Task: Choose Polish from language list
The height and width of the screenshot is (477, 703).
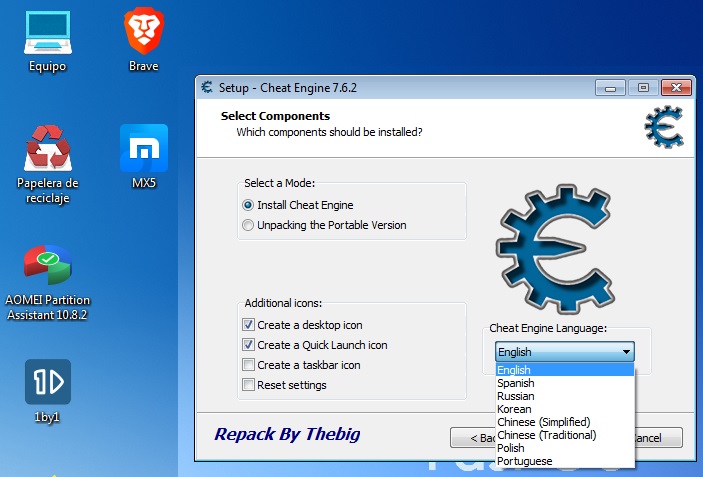Action: pos(565,448)
